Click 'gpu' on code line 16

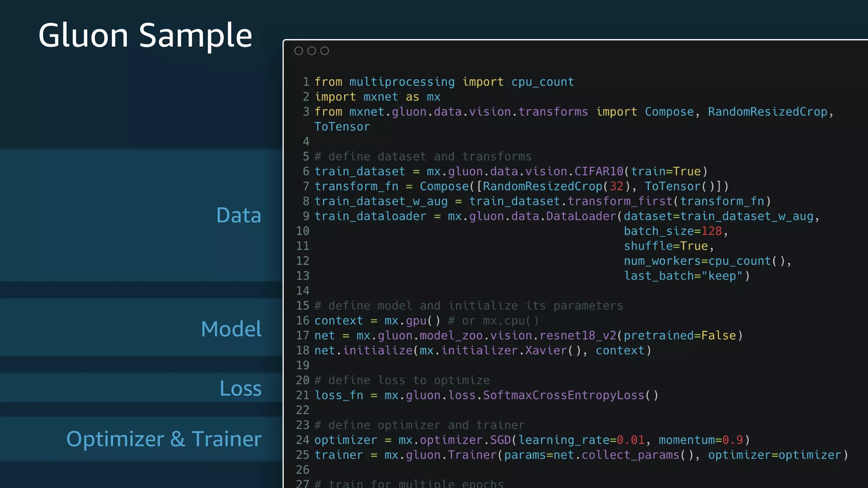coord(416,321)
